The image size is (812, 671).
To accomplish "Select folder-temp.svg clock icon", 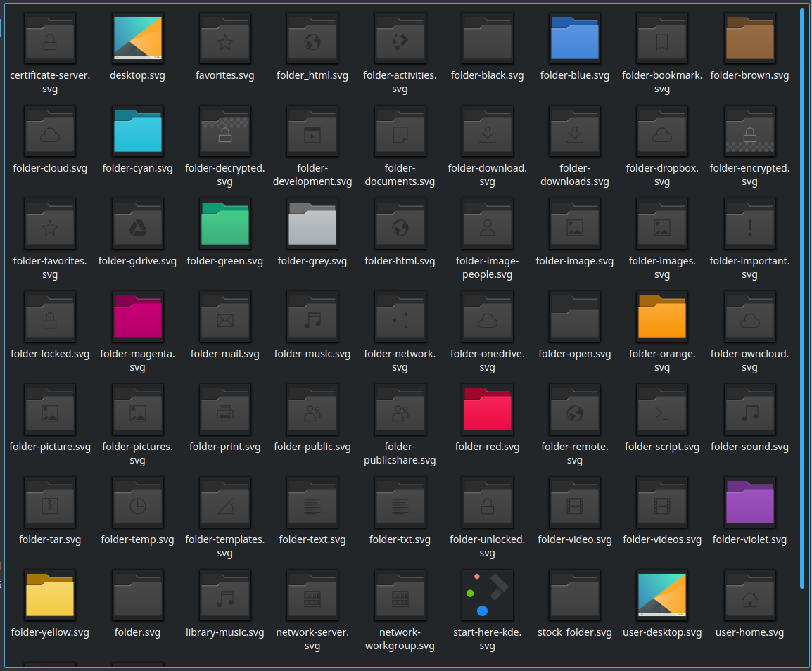I will [137, 502].
